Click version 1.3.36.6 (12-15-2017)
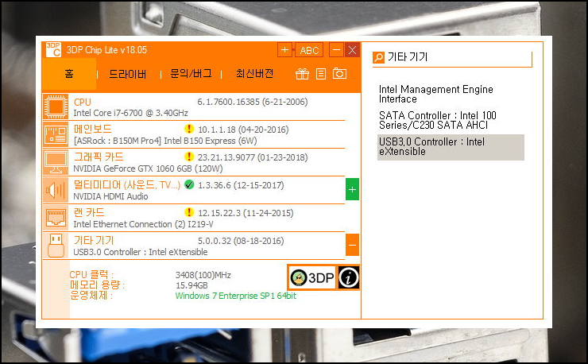 pyautogui.click(x=241, y=185)
